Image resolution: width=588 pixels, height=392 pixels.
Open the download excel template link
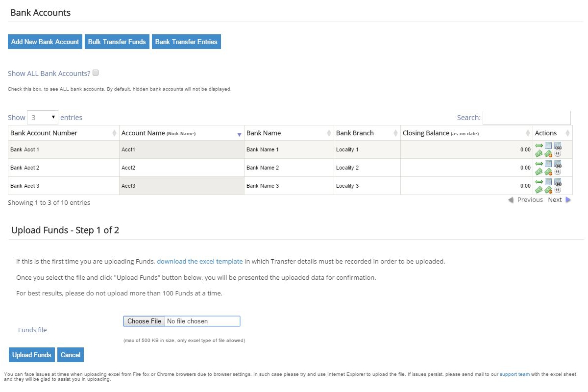pyautogui.click(x=199, y=261)
